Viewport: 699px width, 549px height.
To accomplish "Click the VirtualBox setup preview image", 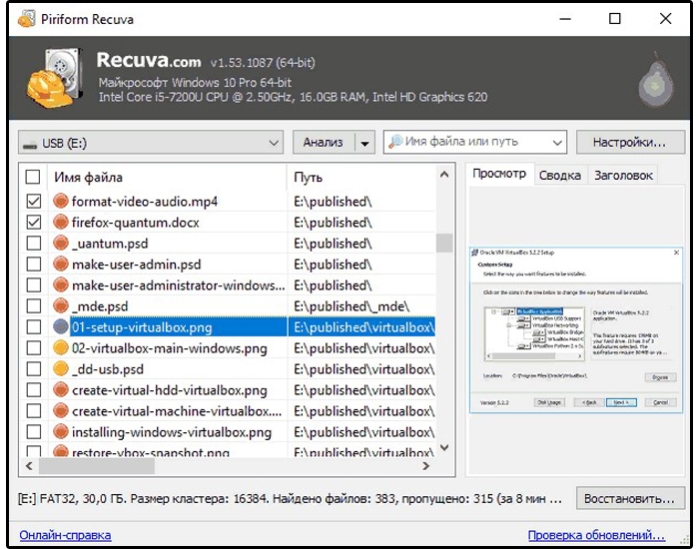I will tap(576, 330).
